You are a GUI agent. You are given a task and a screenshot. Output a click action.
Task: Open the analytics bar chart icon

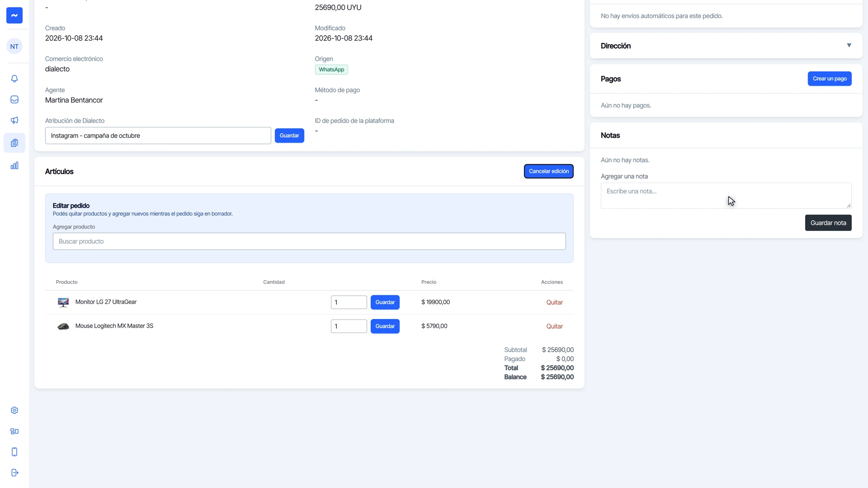tap(14, 165)
